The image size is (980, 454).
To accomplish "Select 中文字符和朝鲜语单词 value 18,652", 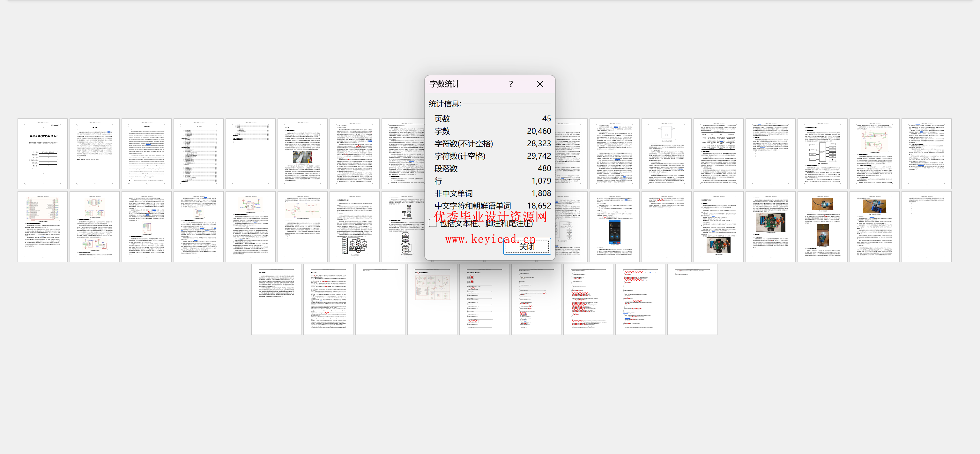I will [539, 206].
